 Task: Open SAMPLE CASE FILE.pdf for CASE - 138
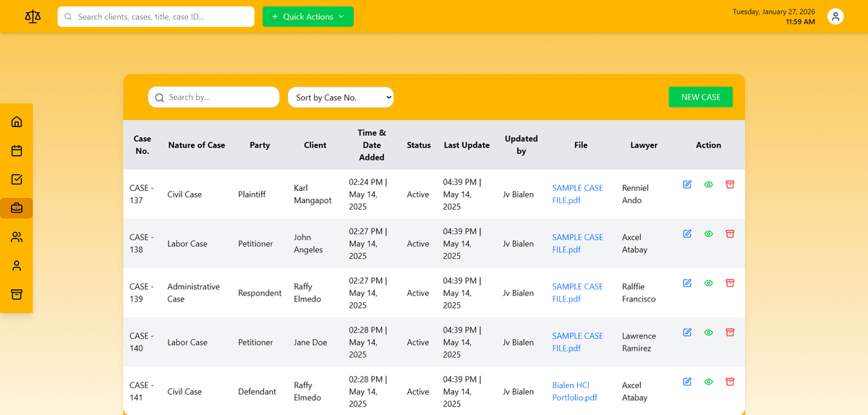(x=577, y=243)
